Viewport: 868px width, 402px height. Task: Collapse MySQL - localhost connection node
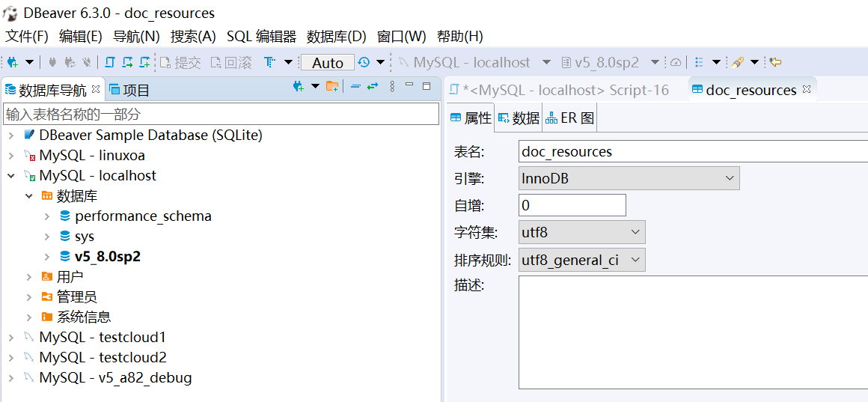coord(11,176)
